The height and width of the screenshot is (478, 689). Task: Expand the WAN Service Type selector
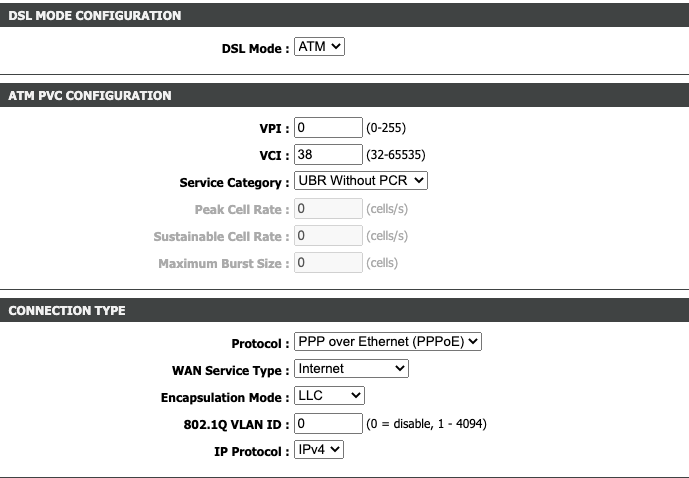point(351,368)
